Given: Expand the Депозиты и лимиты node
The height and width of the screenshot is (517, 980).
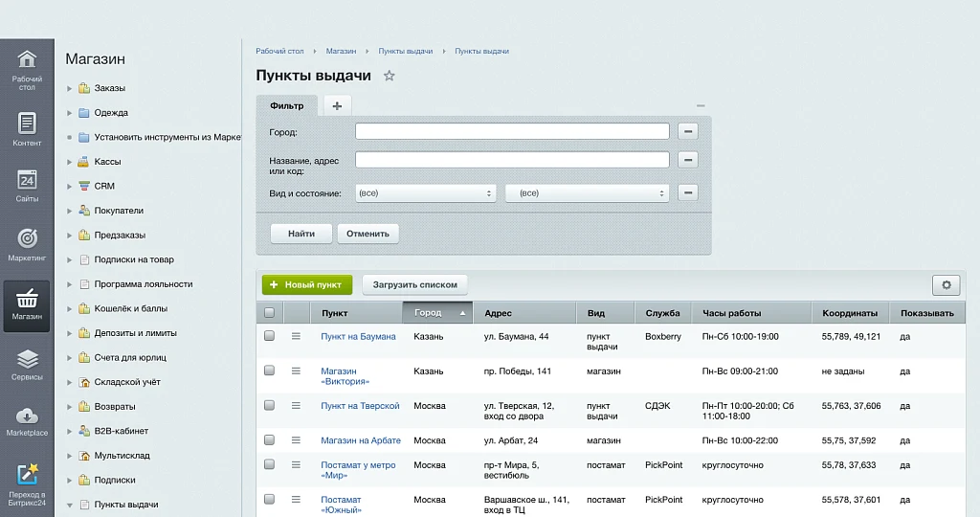Looking at the screenshot, I should point(69,333).
